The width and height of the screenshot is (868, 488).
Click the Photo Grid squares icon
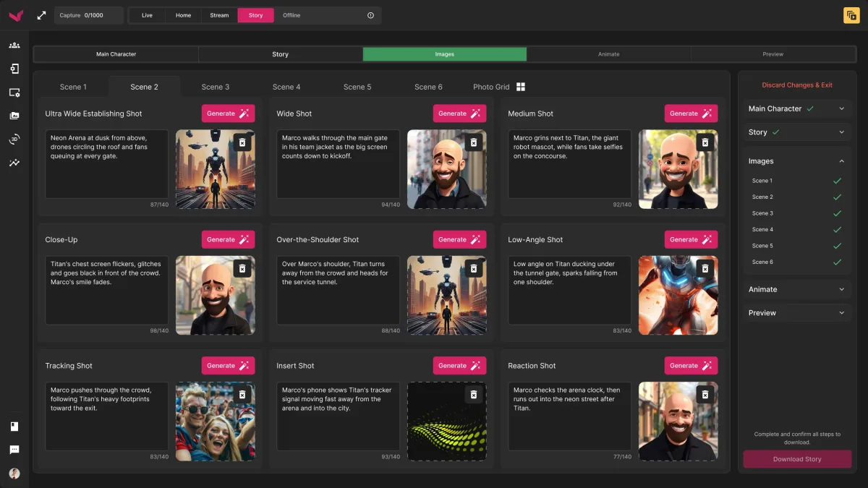pyautogui.click(x=521, y=87)
